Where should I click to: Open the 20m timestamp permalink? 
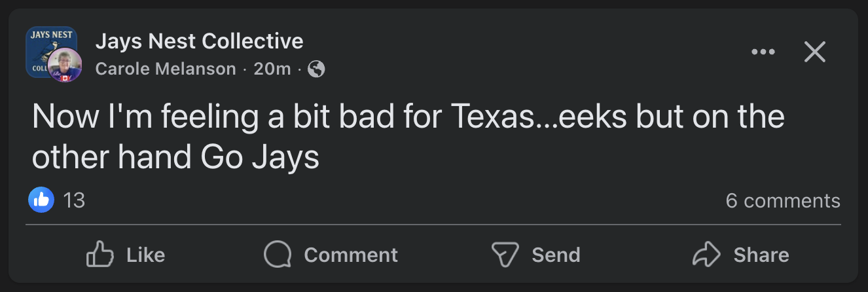272,69
